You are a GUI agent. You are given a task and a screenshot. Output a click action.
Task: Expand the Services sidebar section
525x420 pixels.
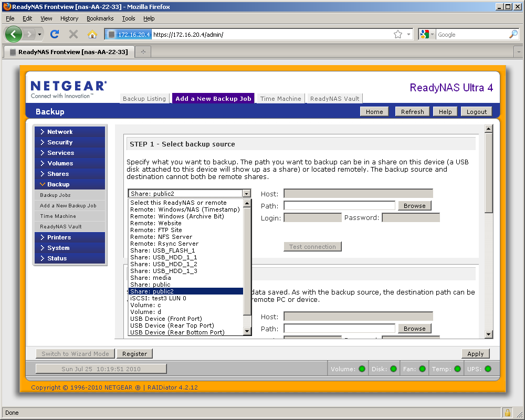(x=70, y=153)
